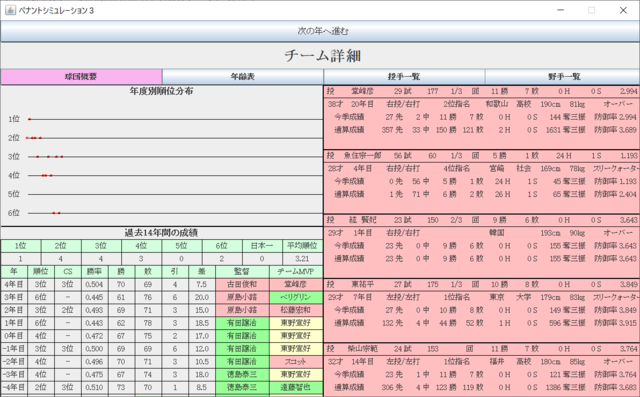Minimize the ペナントシミュレーション 3 window
The image size is (640, 397).
[x=560, y=10]
